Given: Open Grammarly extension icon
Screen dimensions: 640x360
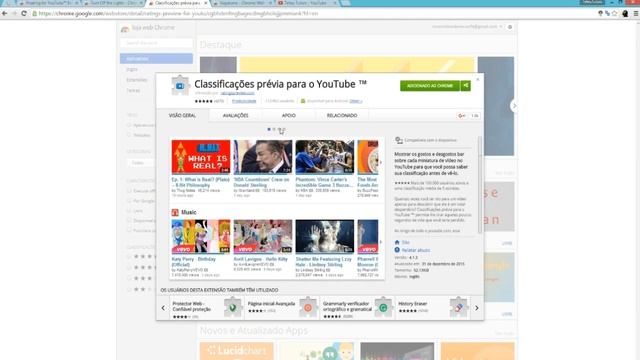Looking at the screenshot, I should point(383,308).
